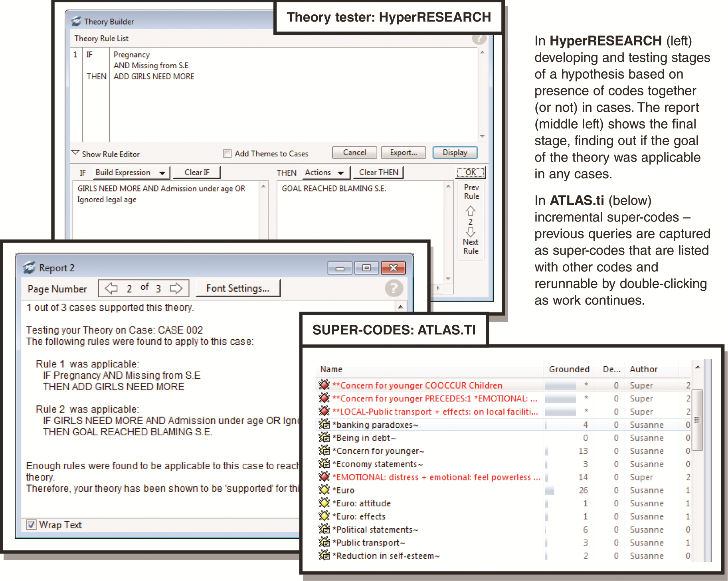Click Cancel in Theory Builder
The height and width of the screenshot is (581, 728).
tap(354, 152)
